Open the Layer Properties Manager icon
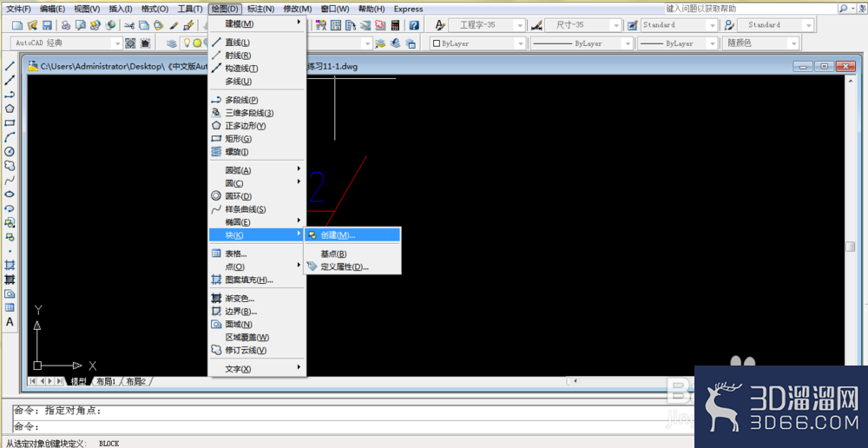868x448 pixels. 172,43
